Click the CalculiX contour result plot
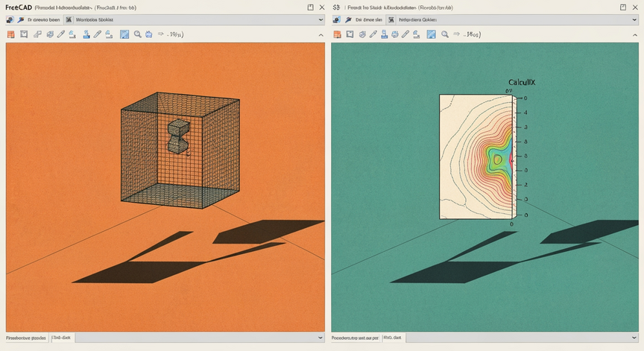Viewport: 644px width, 351px height. click(476, 156)
